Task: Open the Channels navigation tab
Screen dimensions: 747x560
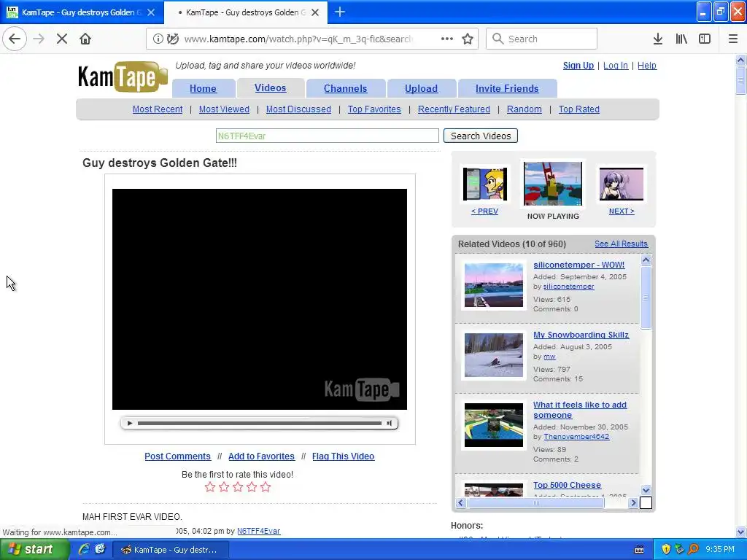Action: click(x=345, y=88)
